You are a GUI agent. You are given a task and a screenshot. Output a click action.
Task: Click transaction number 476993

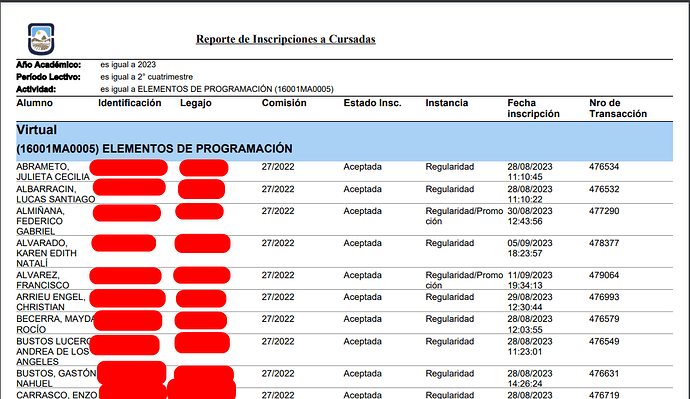pyautogui.click(x=604, y=297)
